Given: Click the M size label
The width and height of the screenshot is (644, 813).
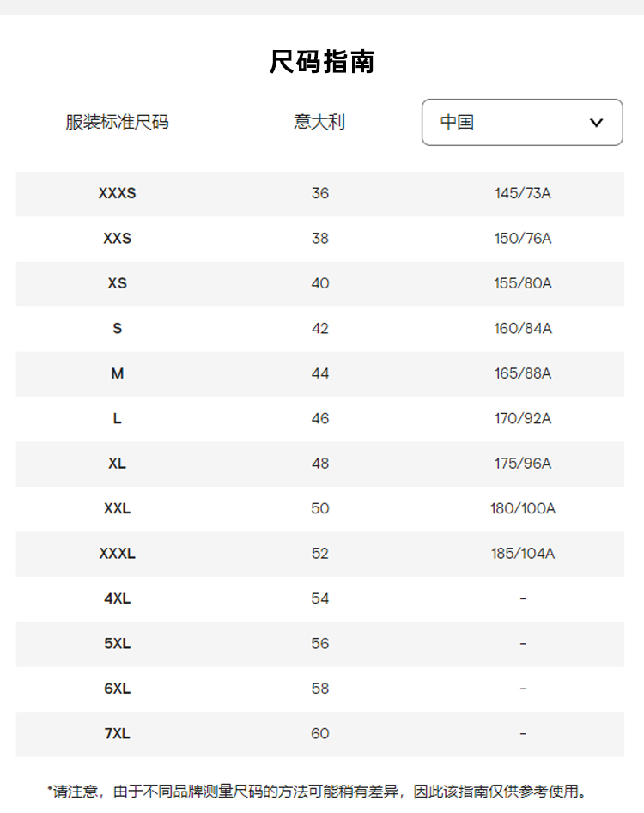Looking at the screenshot, I should [118, 373].
